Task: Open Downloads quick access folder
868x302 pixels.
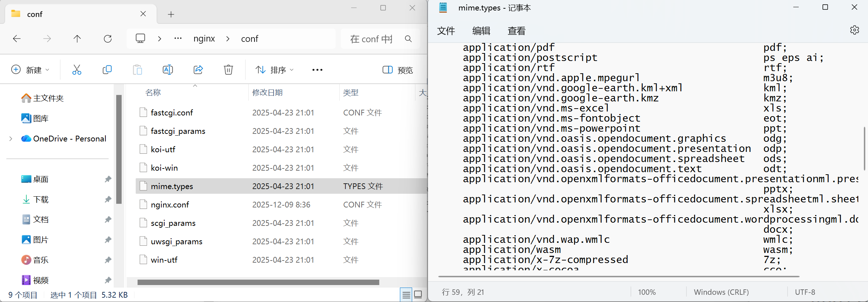Action: (x=35, y=199)
